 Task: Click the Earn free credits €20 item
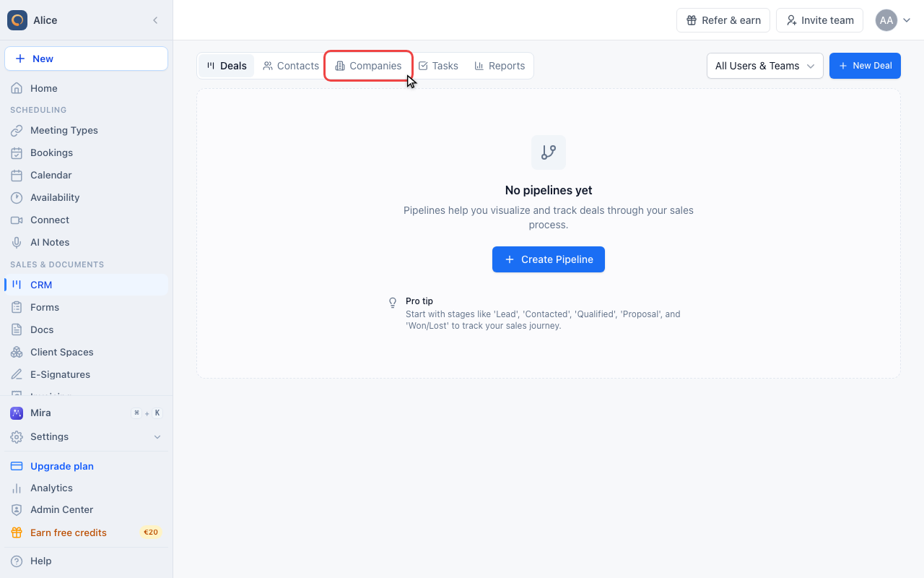[87, 533]
